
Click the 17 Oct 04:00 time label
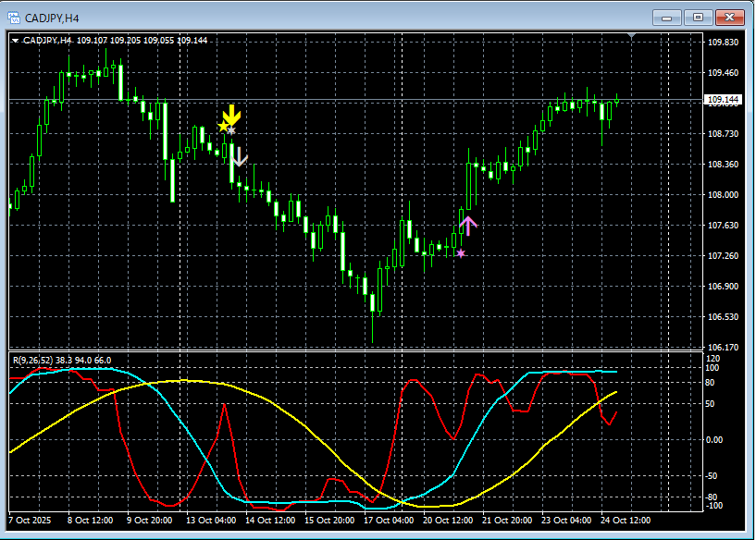click(389, 521)
